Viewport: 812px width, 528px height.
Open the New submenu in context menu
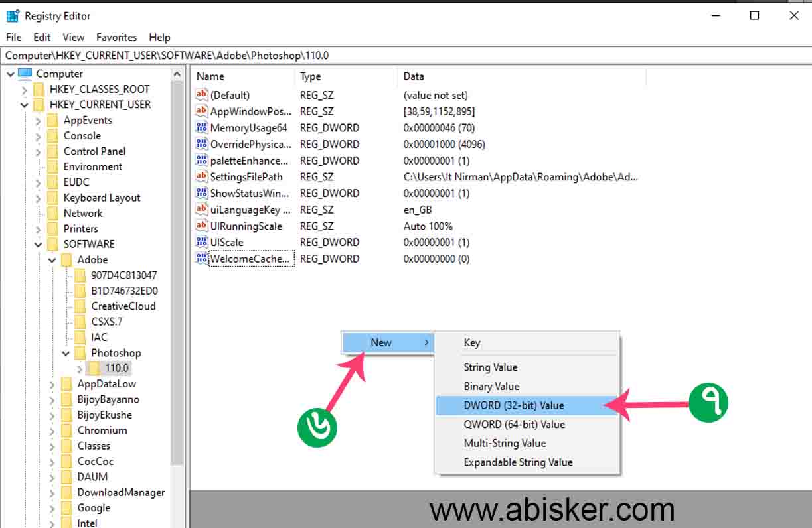tap(388, 342)
